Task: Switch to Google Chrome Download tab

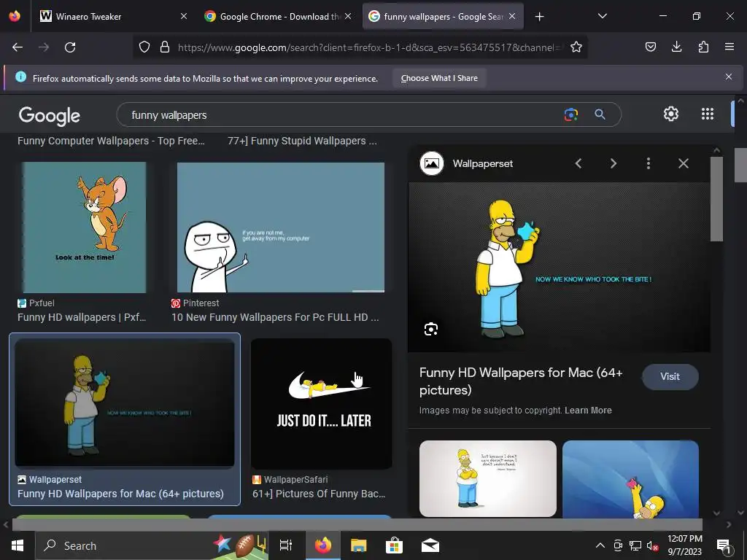Action: [x=279, y=16]
